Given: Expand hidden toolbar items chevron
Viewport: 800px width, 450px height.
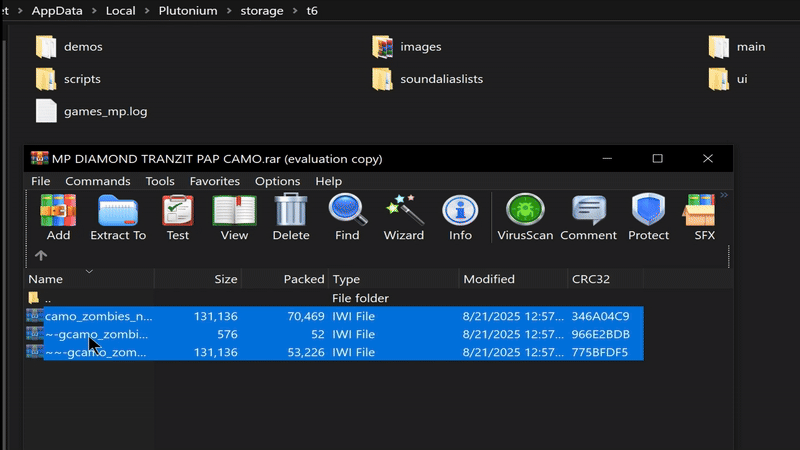Looking at the screenshot, I should click(724, 195).
